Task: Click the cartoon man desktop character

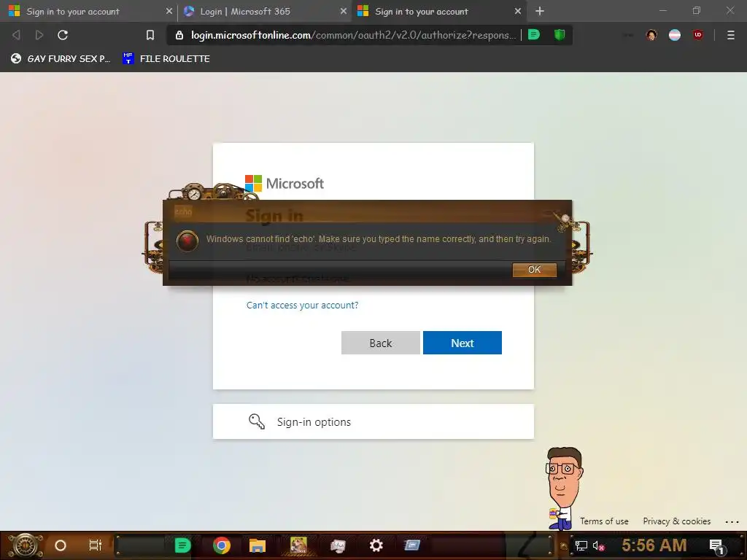Action: (x=564, y=488)
